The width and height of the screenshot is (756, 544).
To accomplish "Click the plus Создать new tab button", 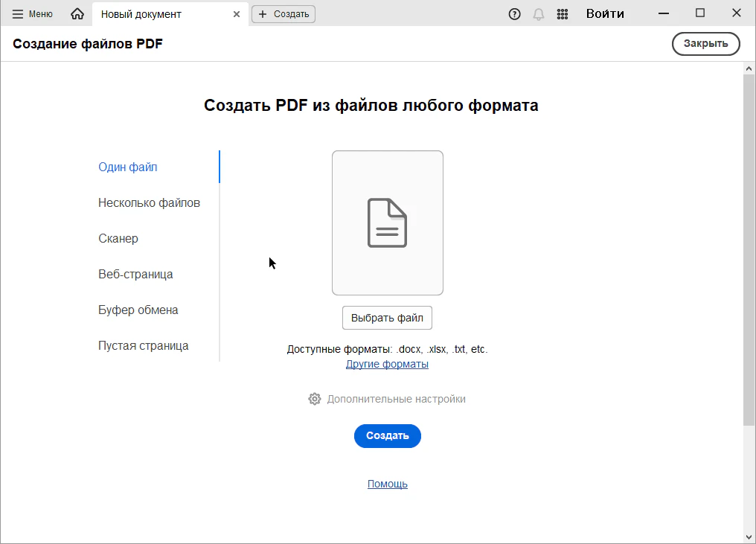I will pyautogui.click(x=283, y=14).
